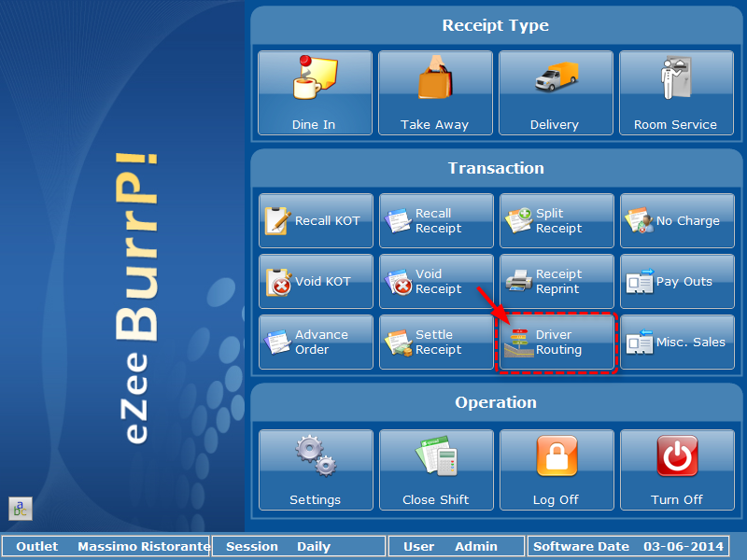Click the Split Receipt plus icon
The width and height of the screenshot is (747, 560).
click(519, 220)
